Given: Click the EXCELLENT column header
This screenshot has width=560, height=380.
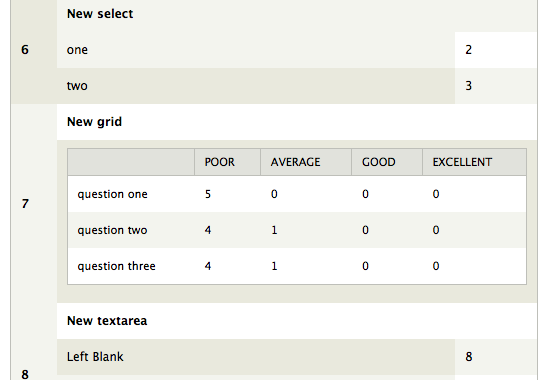Looking at the screenshot, I should coord(462,162).
